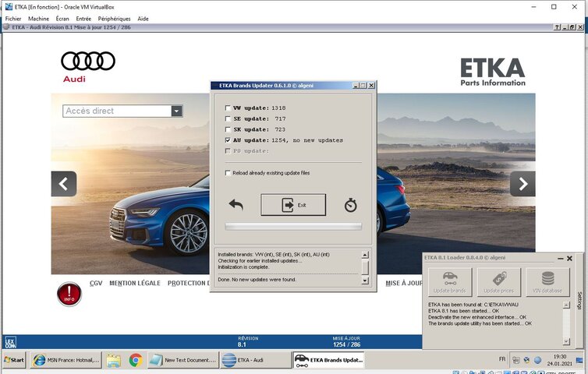588x374 pixels.
Task: Open the CGV link
Action: [96, 283]
